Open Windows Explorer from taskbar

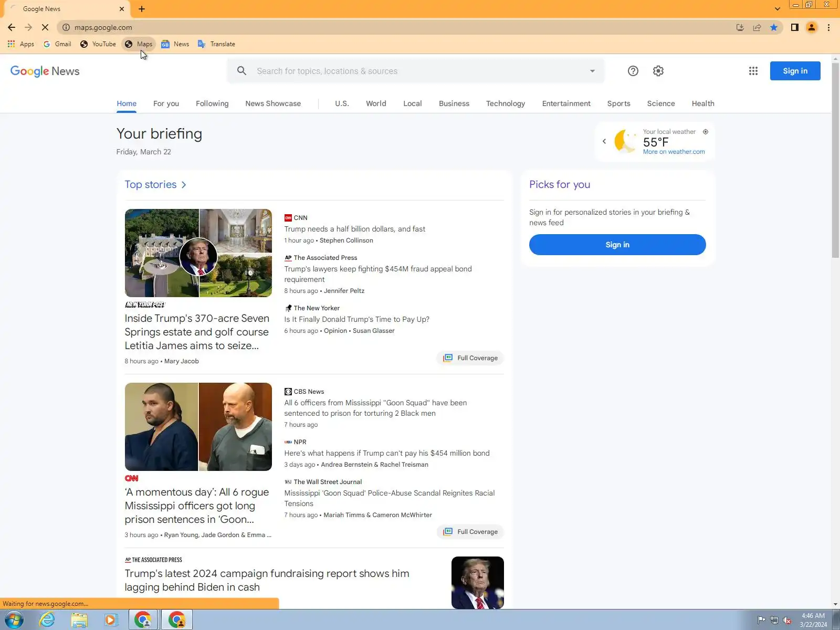tap(79, 620)
